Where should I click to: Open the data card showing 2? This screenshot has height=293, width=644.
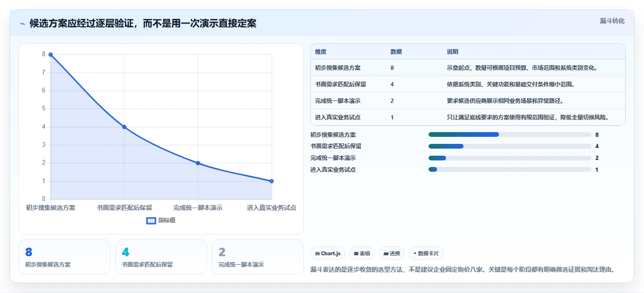[x=258, y=257]
